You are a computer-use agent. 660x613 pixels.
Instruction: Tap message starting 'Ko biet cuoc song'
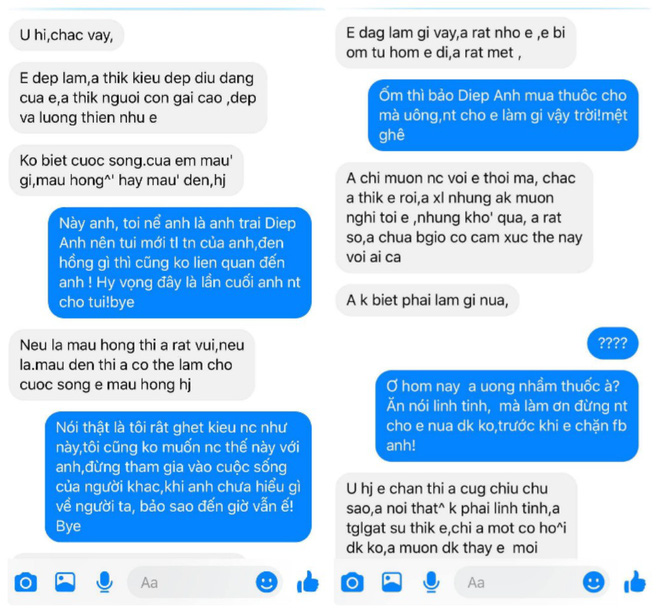(x=126, y=171)
